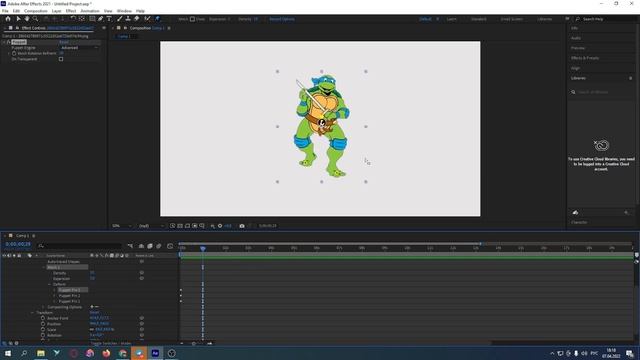Open the Preview panel header

click(x=578, y=48)
